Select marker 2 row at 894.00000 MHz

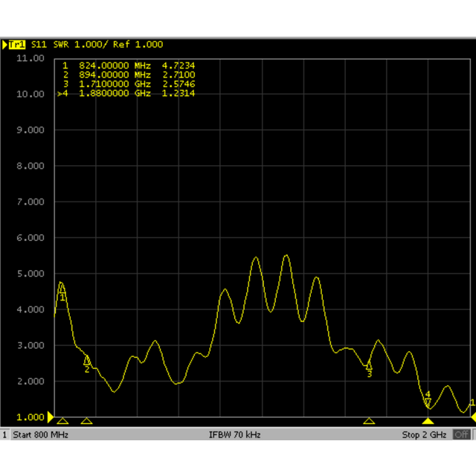point(129,74)
